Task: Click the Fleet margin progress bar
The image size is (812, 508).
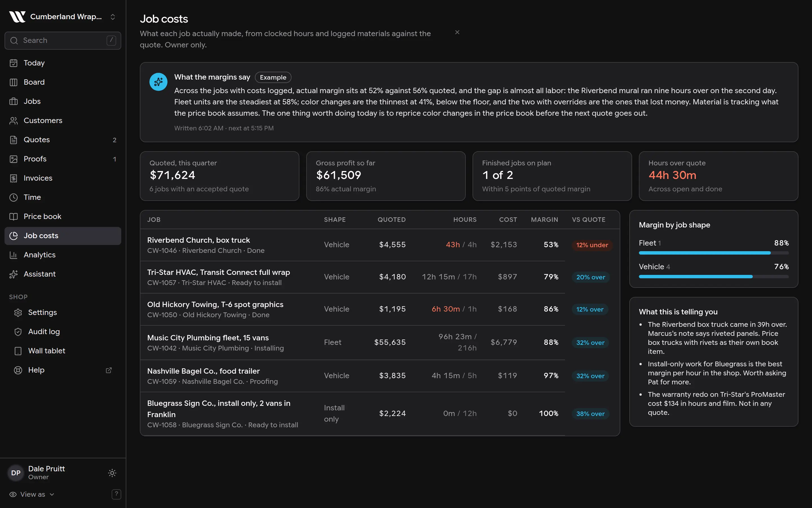Action: point(714,253)
